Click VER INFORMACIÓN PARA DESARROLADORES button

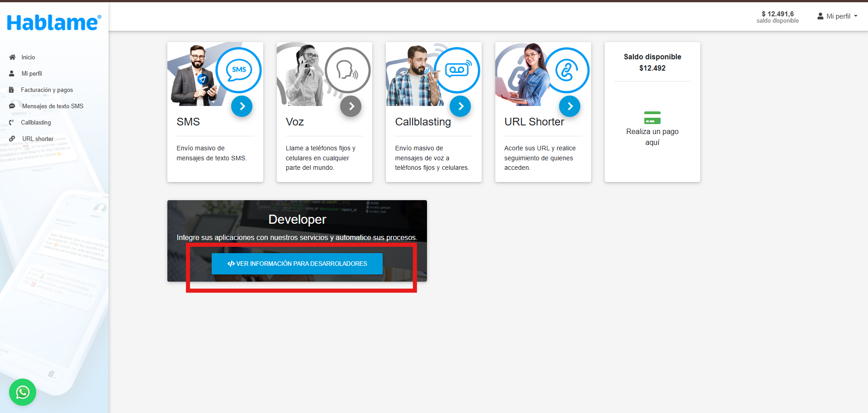297,264
